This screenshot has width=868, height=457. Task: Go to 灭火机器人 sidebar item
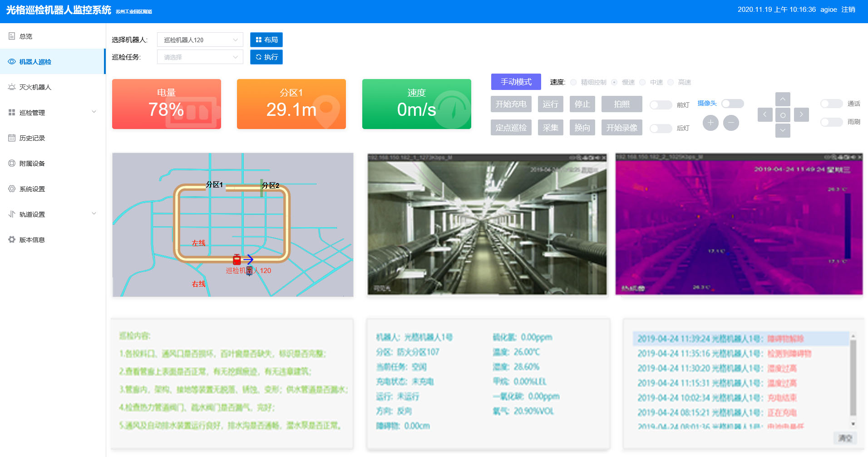click(35, 87)
